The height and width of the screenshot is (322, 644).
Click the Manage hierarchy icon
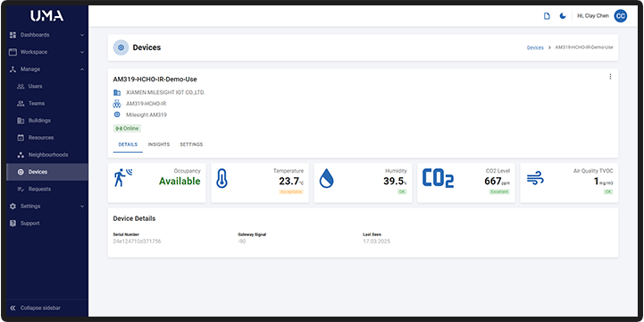tap(13, 70)
